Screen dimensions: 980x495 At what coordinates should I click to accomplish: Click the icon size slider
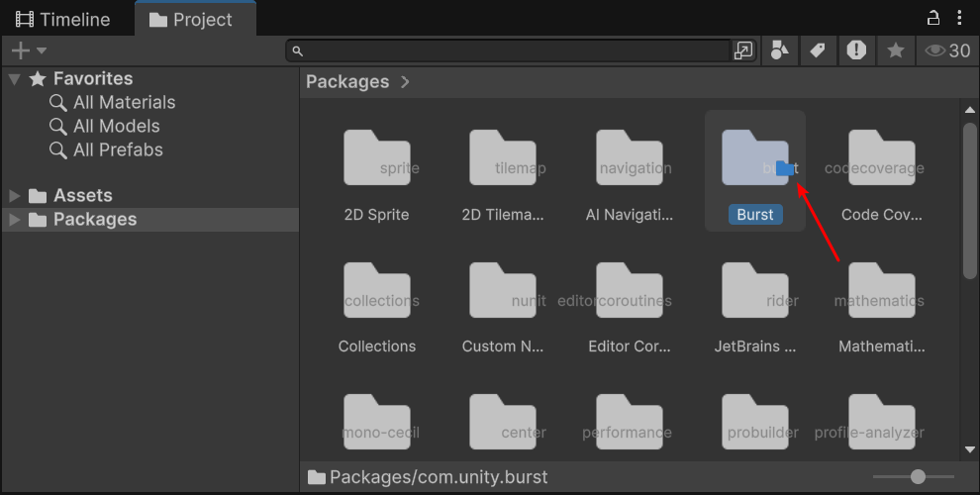click(x=914, y=477)
